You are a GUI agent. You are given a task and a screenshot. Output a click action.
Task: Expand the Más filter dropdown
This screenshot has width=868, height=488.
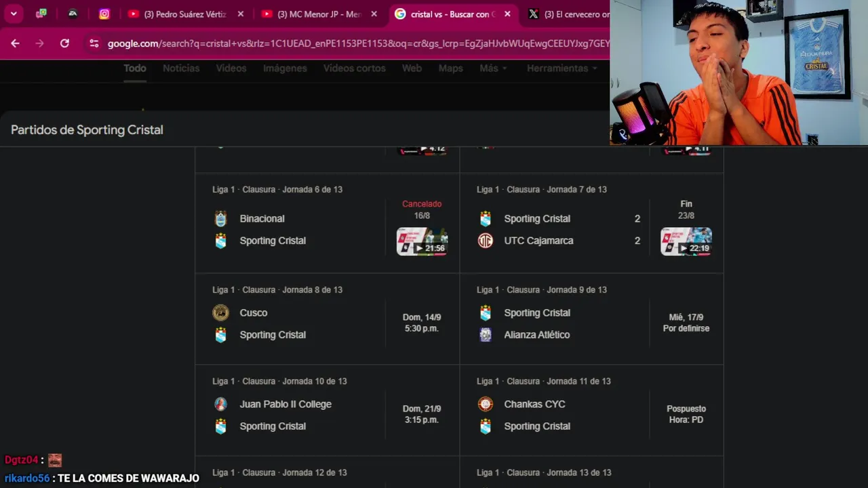point(493,68)
